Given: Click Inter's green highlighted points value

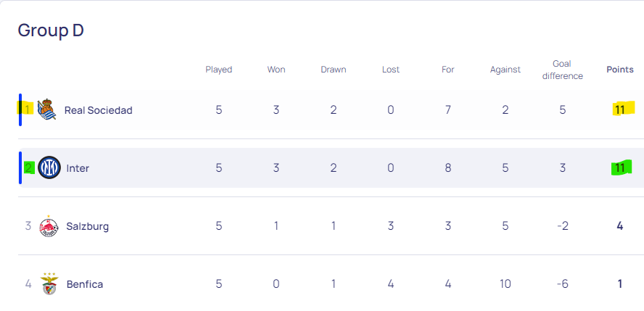Looking at the screenshot, I should [x=620, y=167].
